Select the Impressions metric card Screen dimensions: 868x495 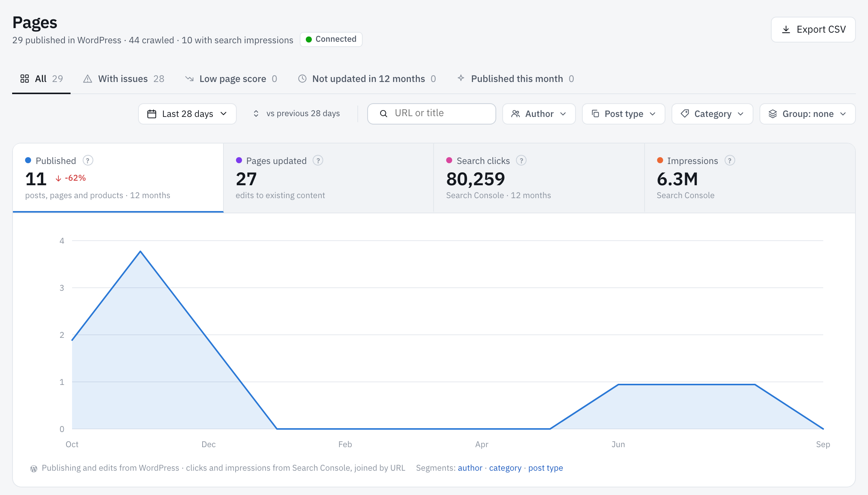tap(750, 178)
